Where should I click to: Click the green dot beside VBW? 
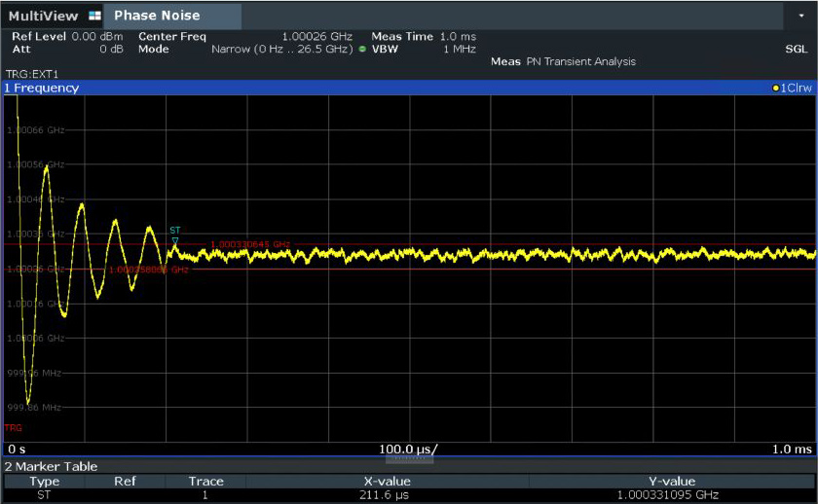362,48
